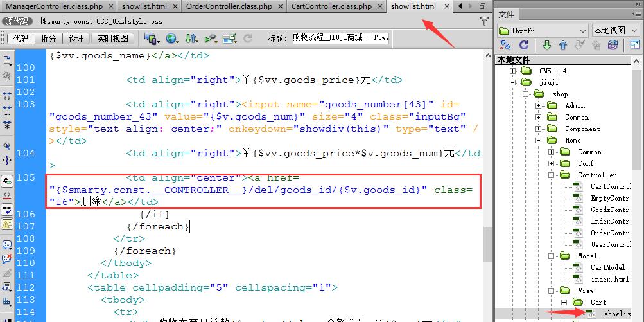Show previous document tabs arrow

460,6
